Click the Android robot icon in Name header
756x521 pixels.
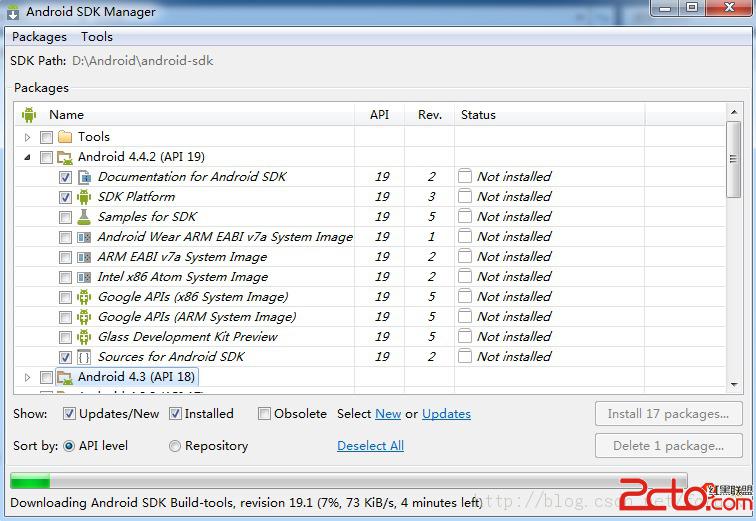pyautogui.click(x=28, y=115)
